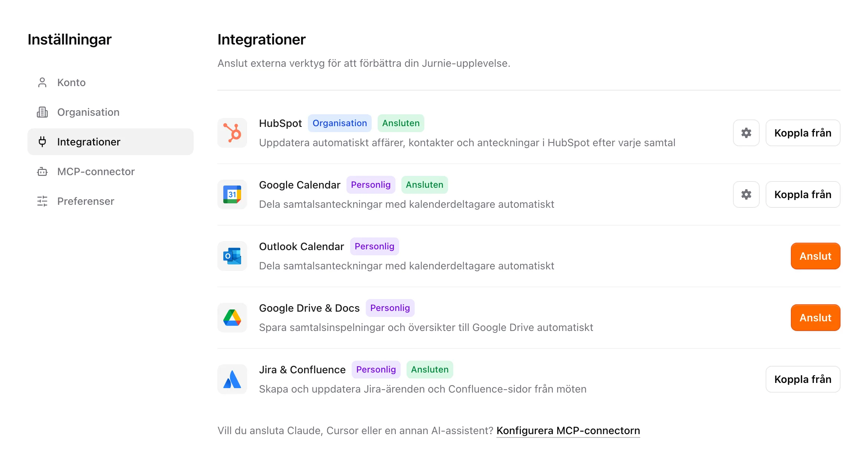This screenshot has height=469, width=868.
Task: Click the Google Drive logo icon
Action: [232, 318]
